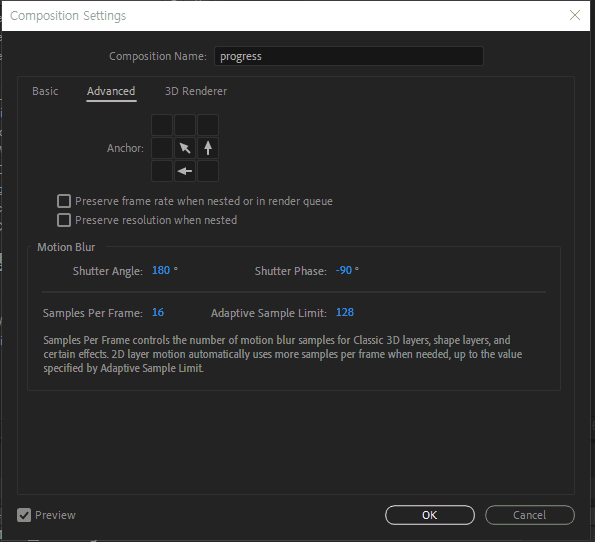Image resolution: width=595 pixels, height=542 pixels.
Task: Click the Cancel button
Action: click(x=530, y=515)
